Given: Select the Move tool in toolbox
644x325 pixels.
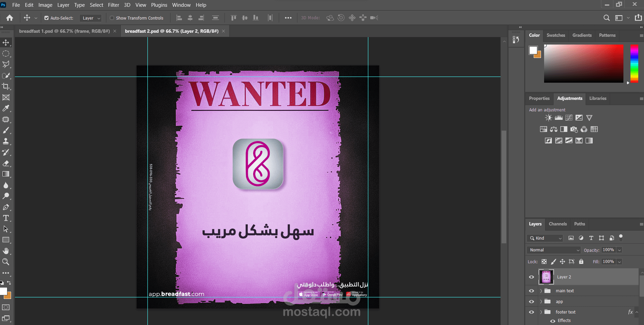Looking at the screenshot, I should click(x=6, y=43).
